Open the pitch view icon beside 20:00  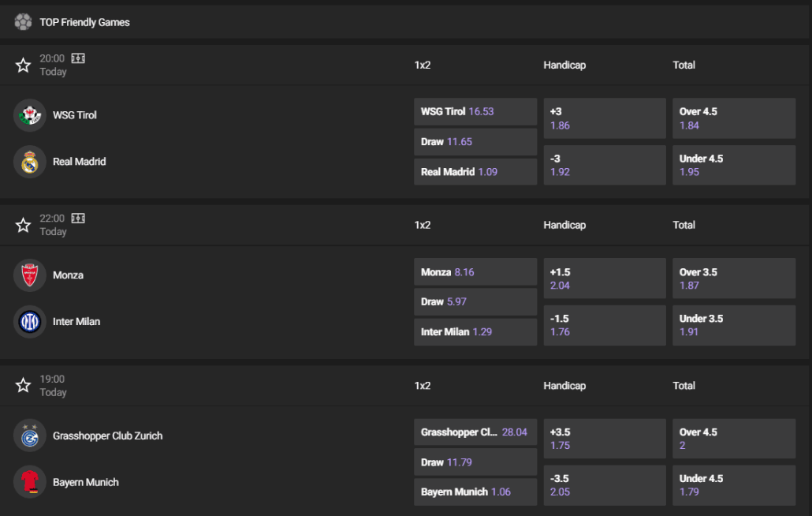click(78, 58)
